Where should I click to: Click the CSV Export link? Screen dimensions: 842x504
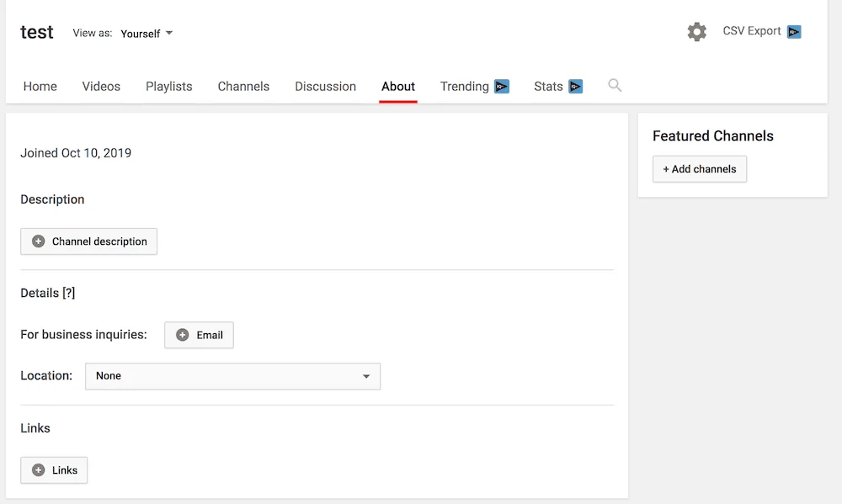click(x=752, y=31)
